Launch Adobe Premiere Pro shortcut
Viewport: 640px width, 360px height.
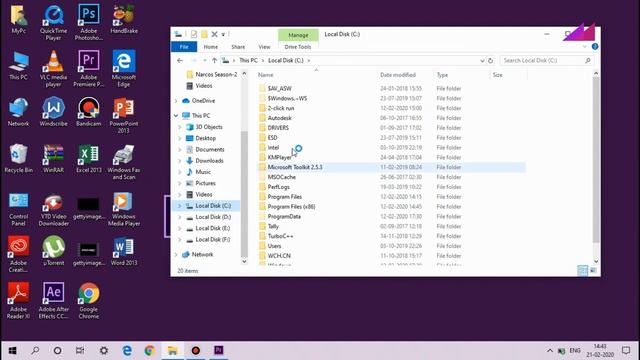(x=89, y=68)
